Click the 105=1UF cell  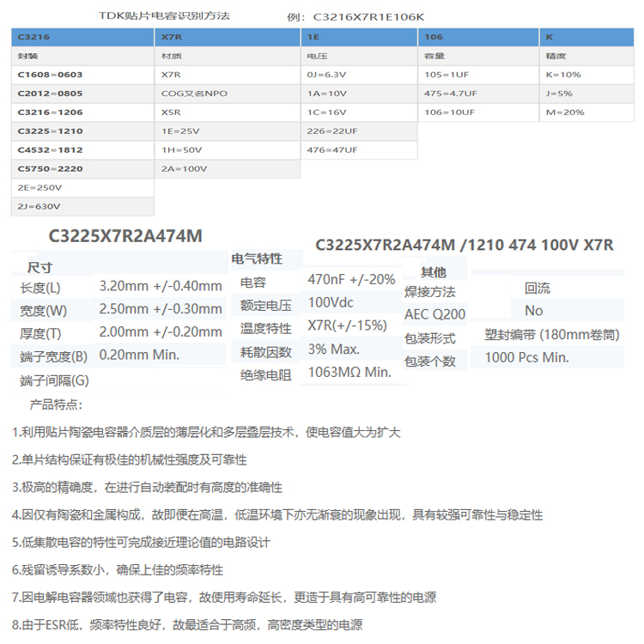click(478, 75)
